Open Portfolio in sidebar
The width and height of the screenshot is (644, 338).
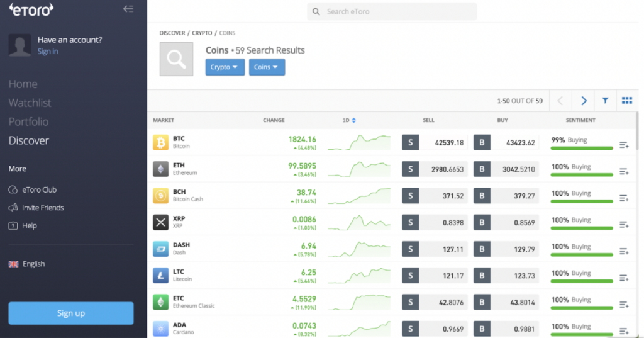(28, 121)
